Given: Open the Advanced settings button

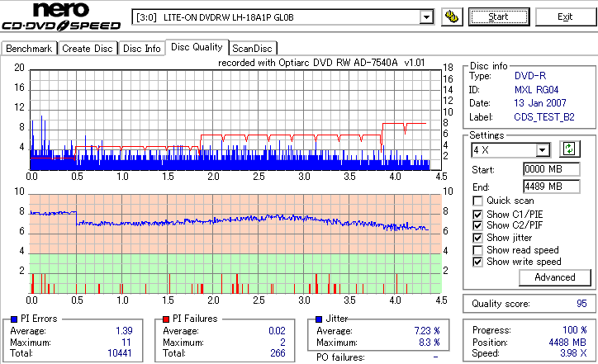Looking at the screenshot, I should (x=555, y=277).
